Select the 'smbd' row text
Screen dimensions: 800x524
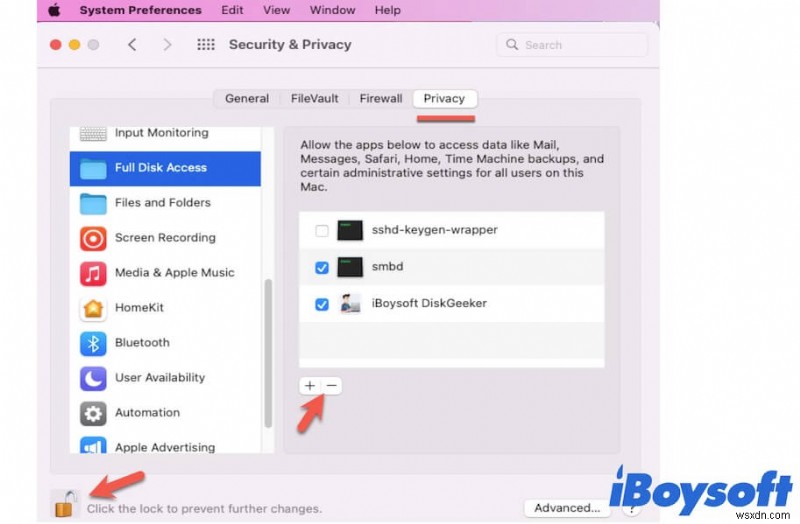click(x=387, y=266)
